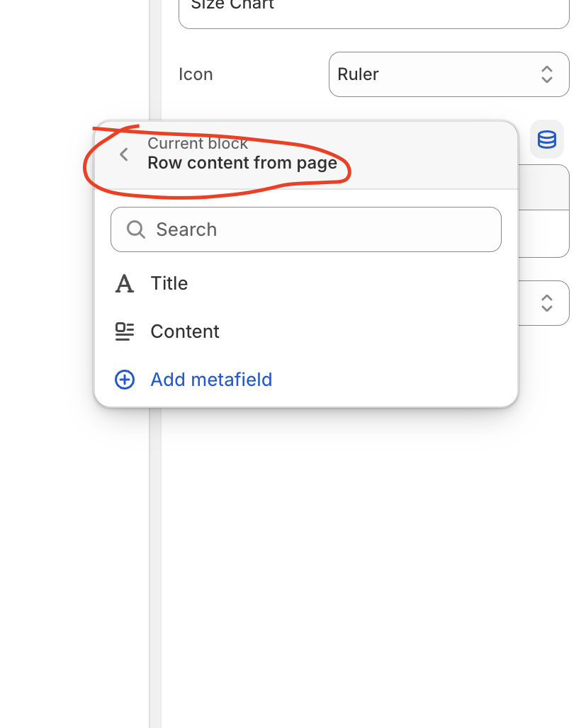Choose Content from the list
The image size is (581, 728).
(x=185, y=331)
